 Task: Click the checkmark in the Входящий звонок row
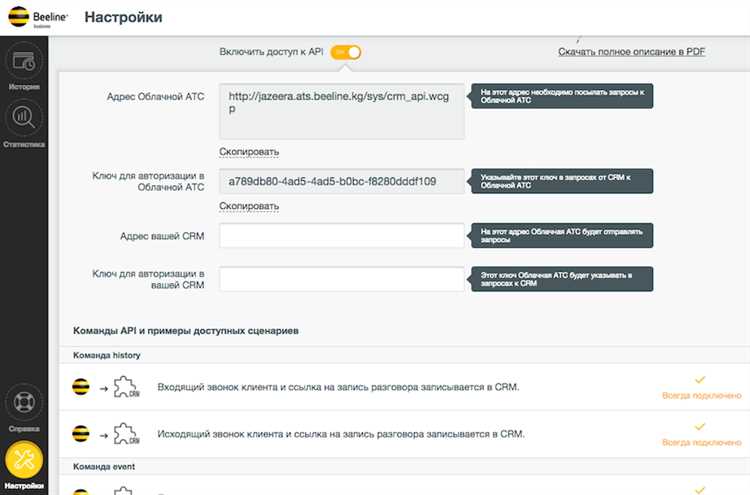tap(700, 380)
